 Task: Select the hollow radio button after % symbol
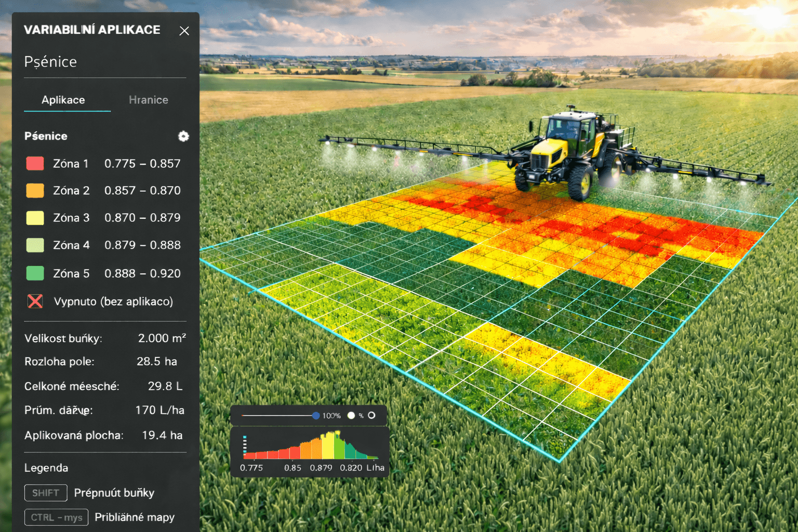pyautogui.click(x=371, y=416)
